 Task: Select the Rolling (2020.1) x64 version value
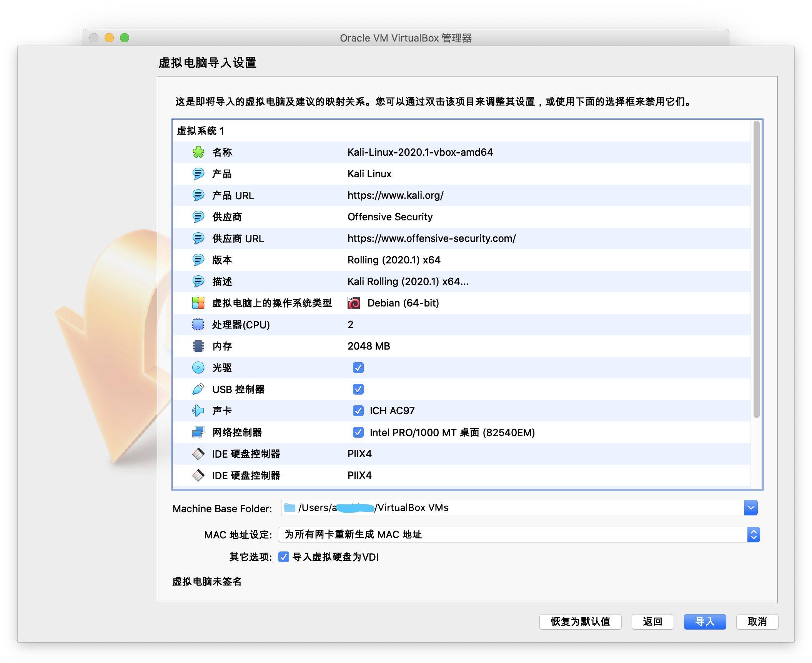(x=394, y=260)
